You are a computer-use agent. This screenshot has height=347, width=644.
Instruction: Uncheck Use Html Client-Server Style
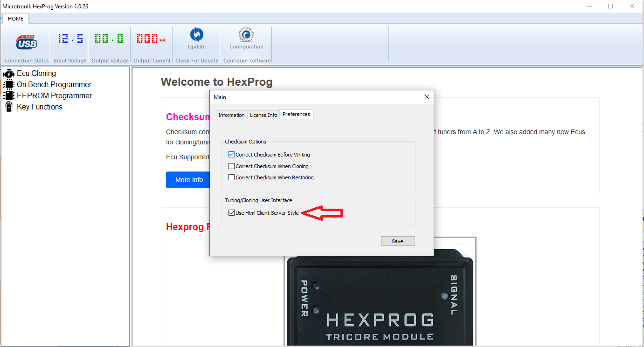[x=232, y=212]
